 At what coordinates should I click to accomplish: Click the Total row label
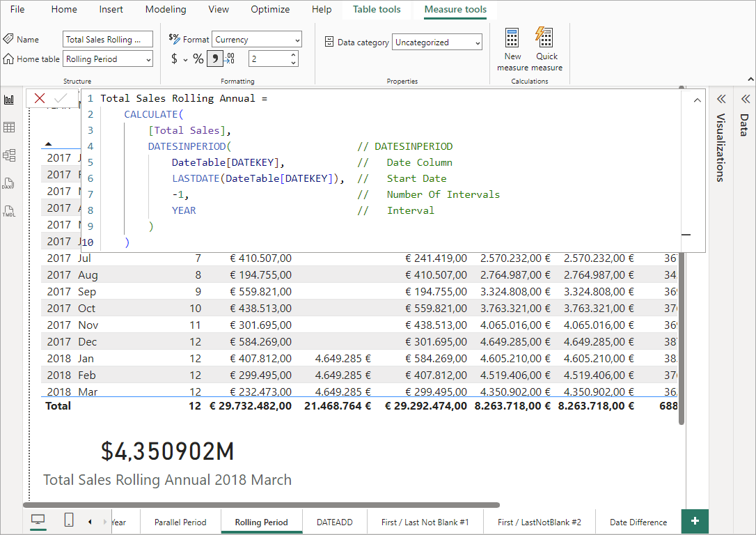pos(58,405)
